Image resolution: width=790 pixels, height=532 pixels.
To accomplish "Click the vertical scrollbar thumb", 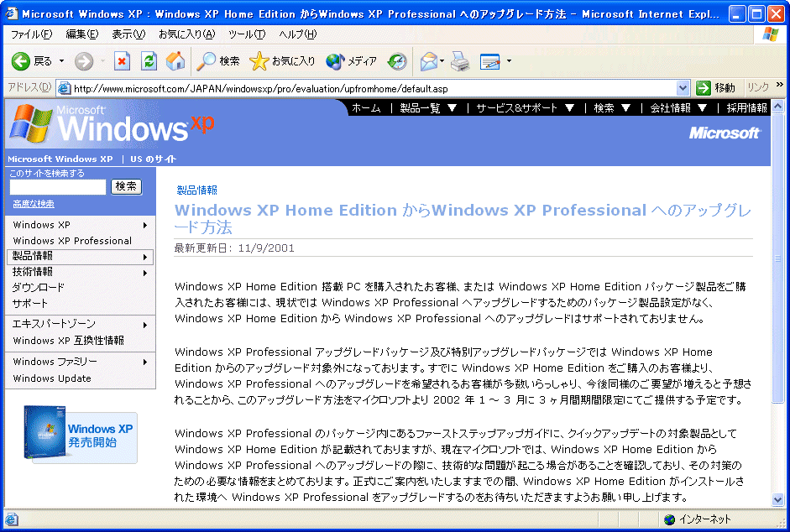I will pyautogui.click(x=778, y=258).
